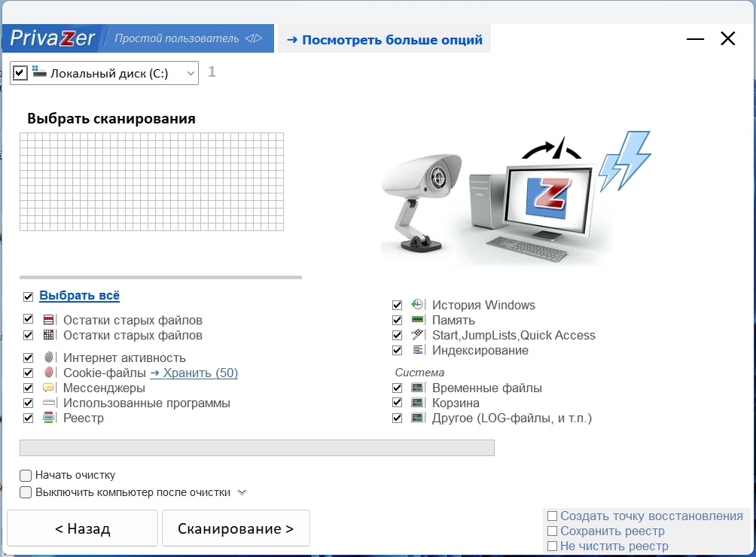Click the 'Сканирование >' button

click(x=236, y=528)
